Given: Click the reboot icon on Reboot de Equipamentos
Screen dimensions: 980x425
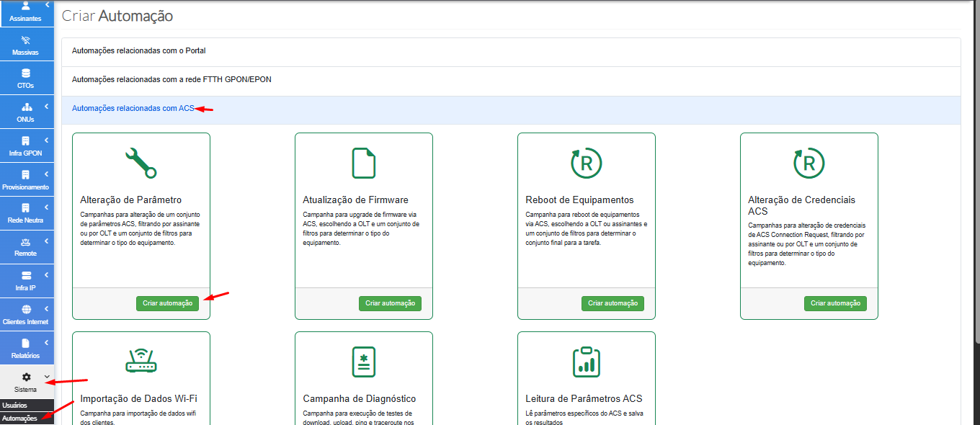Looking at the screenshot, I should pos(586,163).
